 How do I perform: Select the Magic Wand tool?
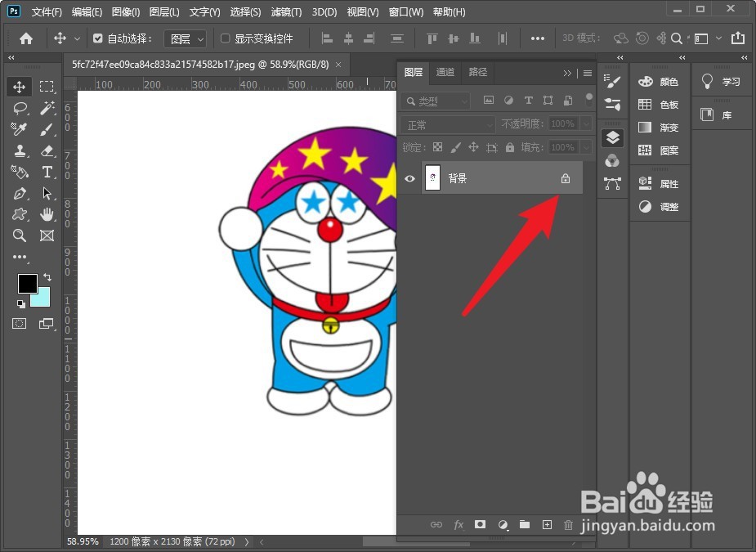pyautogui.click(x=47, y=108)
